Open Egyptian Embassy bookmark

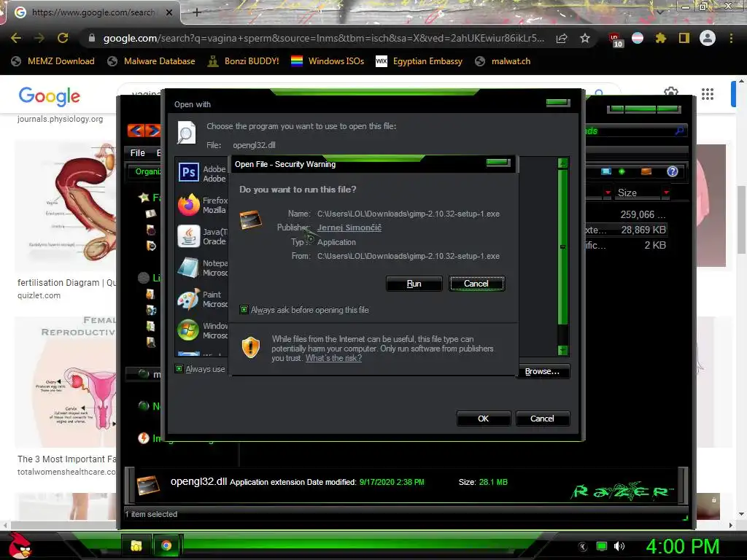(419, 61)
